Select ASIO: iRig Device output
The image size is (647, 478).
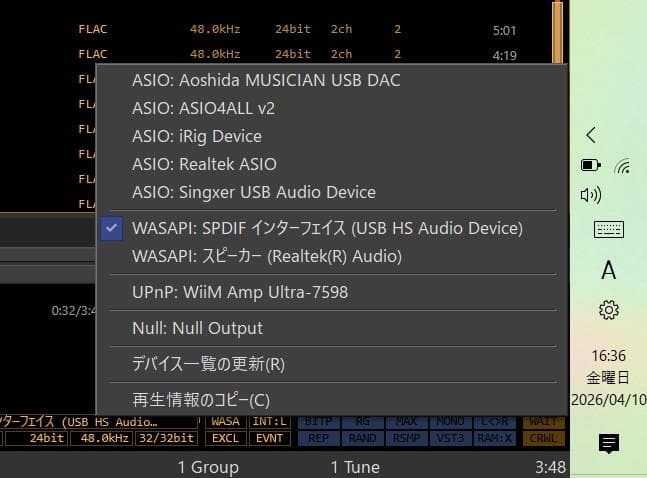pos(332,136)
